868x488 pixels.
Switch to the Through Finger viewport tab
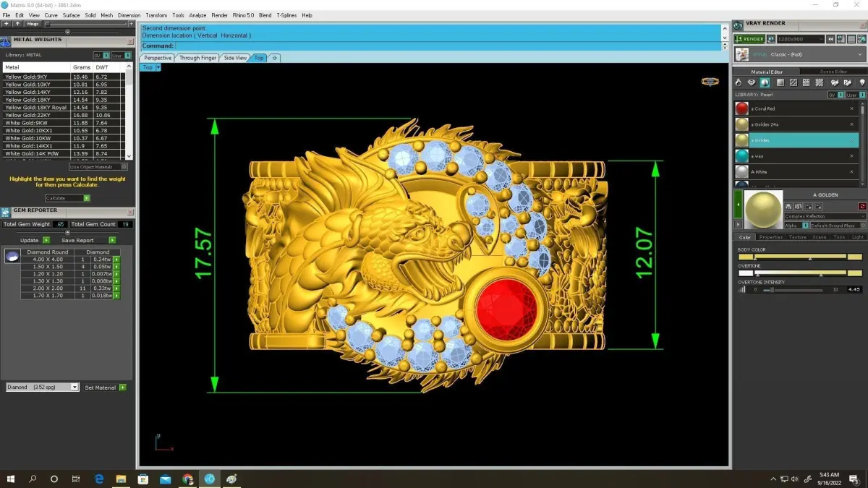tap(197, 58)
